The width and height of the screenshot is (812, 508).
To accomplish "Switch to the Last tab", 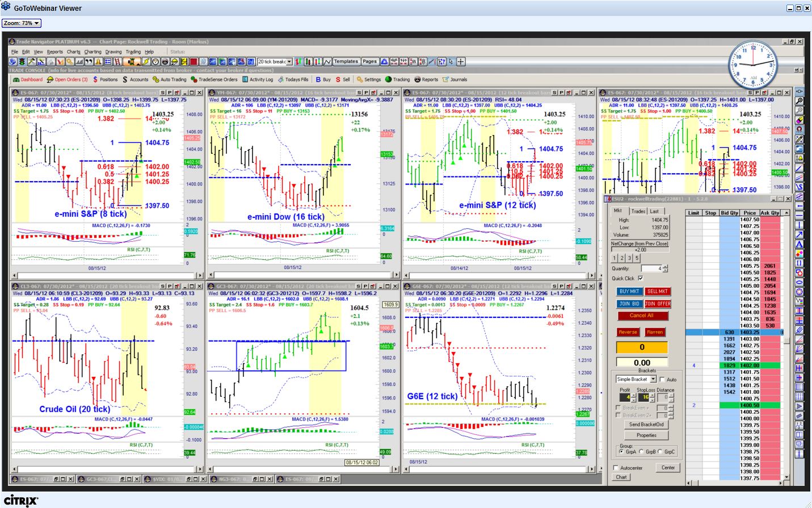I will tap(654, 211).
